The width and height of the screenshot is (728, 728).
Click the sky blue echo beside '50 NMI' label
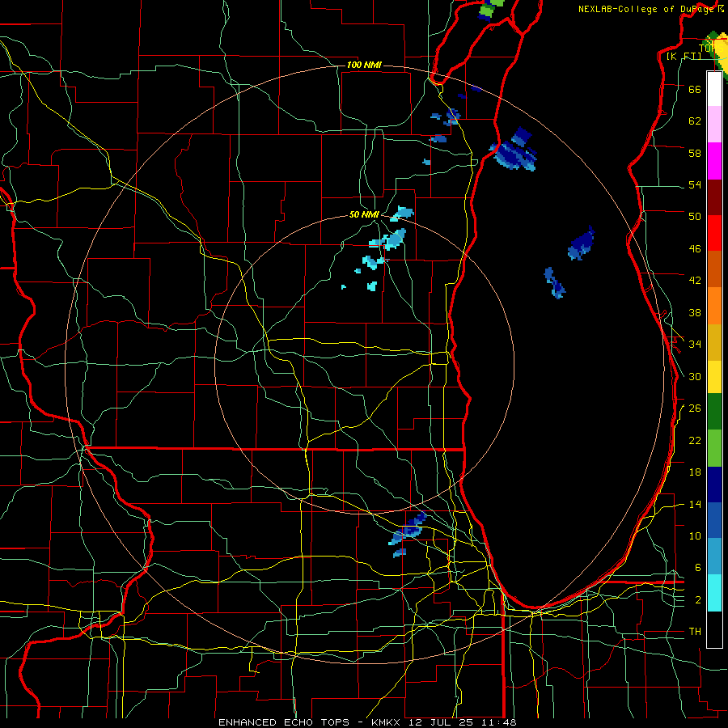[402, 214]
